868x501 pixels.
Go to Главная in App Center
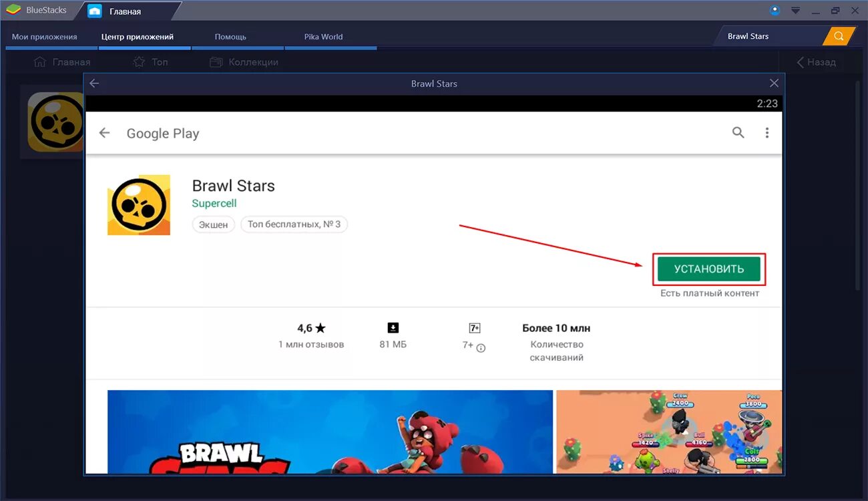tap(61, 62)
